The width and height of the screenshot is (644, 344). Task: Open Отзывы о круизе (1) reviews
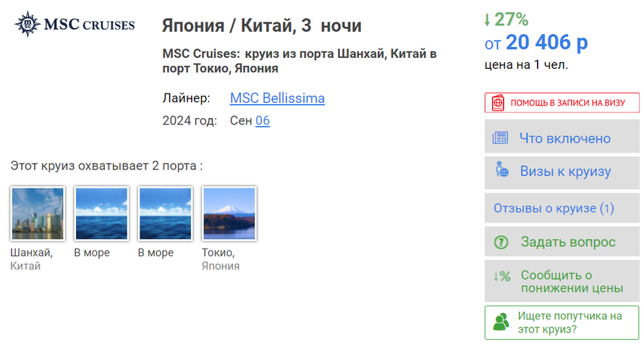click(x=562, y=208)
